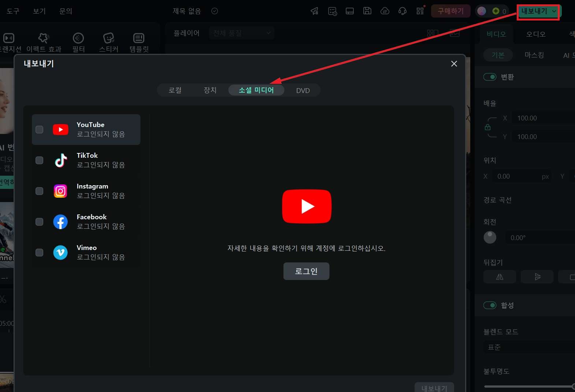The width and height of the screenshot is (575, 392).
Task: Click the flip horizontal icon
Action: [500, 277]
